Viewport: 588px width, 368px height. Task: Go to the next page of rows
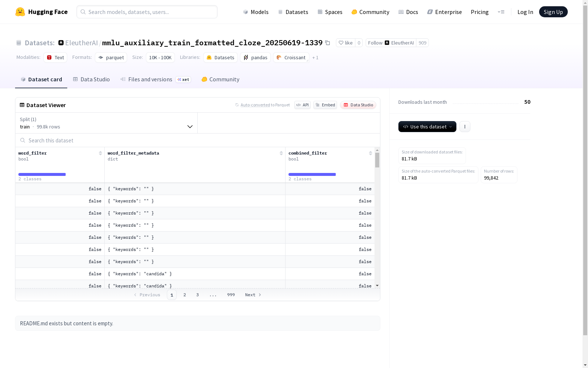tap(253, 295)
